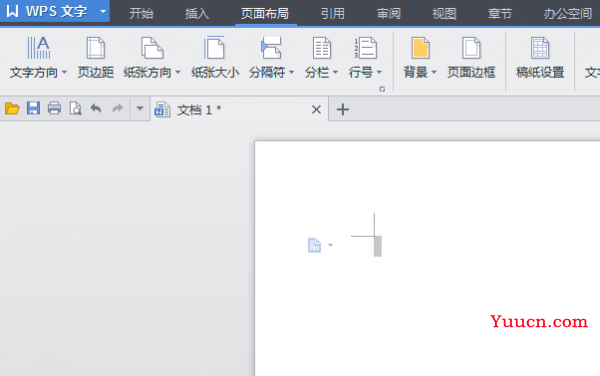Viewport: 600px width, 376px height.
Task: Click the 文字方向 text direction icon
Action: click(x=39, y=48)
